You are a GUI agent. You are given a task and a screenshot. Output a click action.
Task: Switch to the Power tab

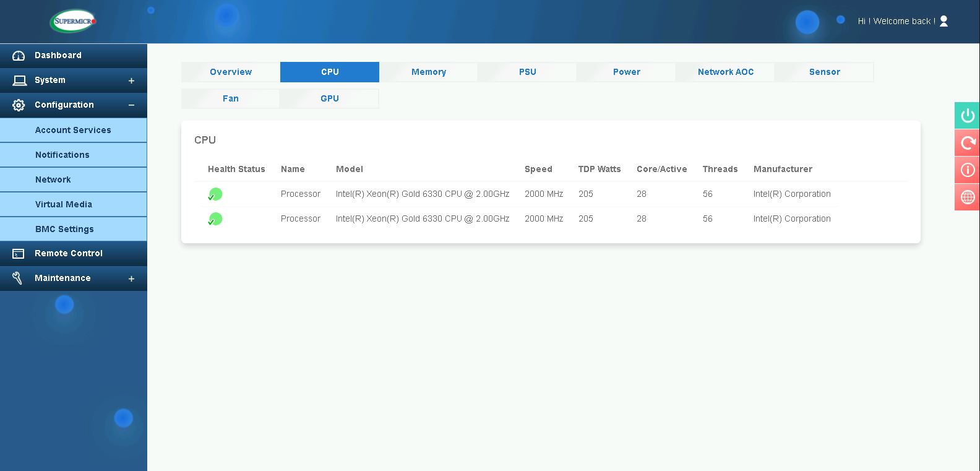point(627,72)
